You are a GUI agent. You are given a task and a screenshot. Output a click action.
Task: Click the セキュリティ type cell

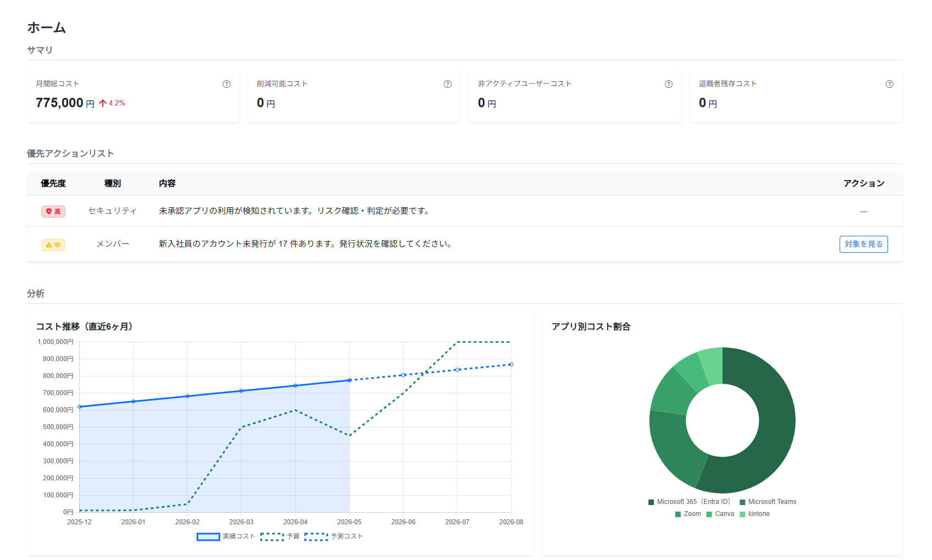[113, 211]
